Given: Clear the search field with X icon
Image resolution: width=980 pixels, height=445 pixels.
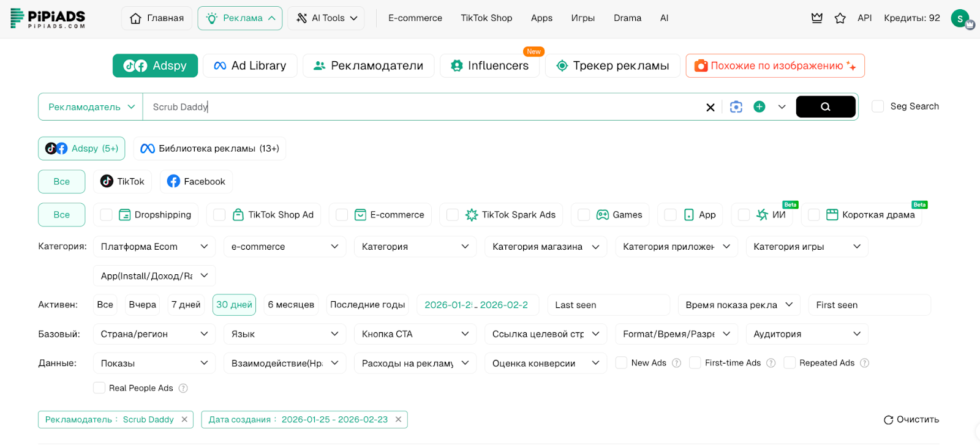Looking at the screenshot, I should [710, 107].
